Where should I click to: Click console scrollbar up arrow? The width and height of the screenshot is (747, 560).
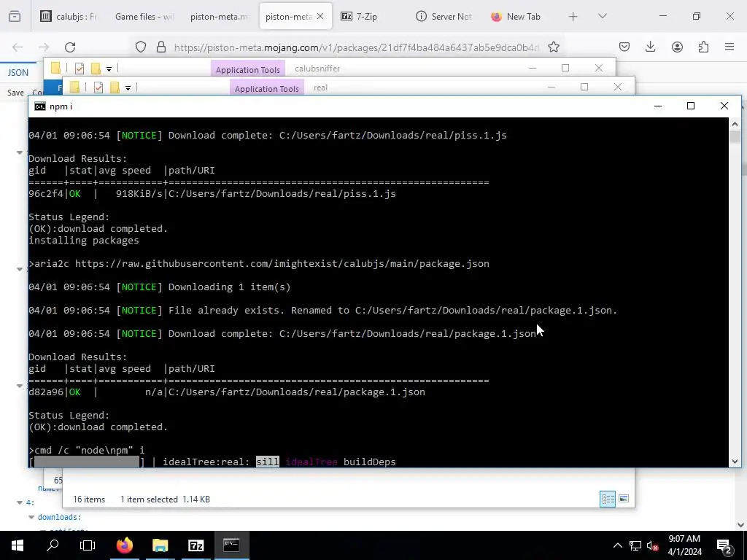click(x=735, y=124)
